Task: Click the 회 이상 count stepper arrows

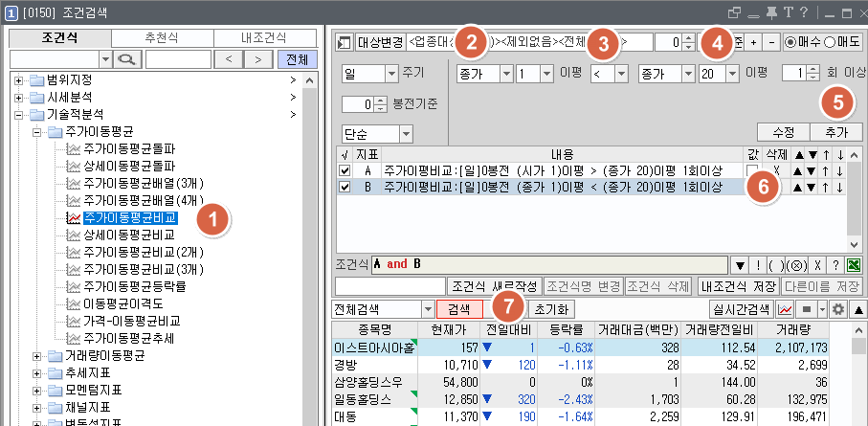Action: [812, 74]
